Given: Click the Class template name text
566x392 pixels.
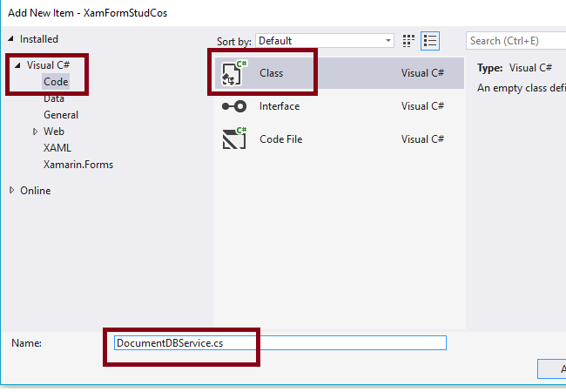Looking at the screenshot, I should 271,73.
